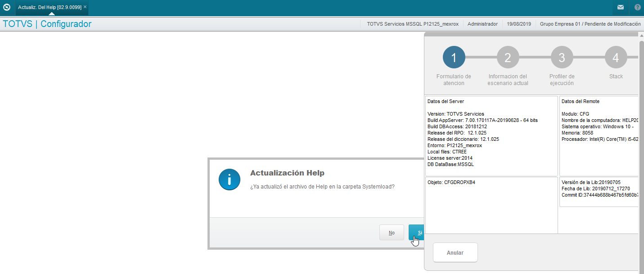Viewport: 644px width, 274px height.
Task: Click Version: TOTVS Servicios line
Action: (x=456, y=114)
